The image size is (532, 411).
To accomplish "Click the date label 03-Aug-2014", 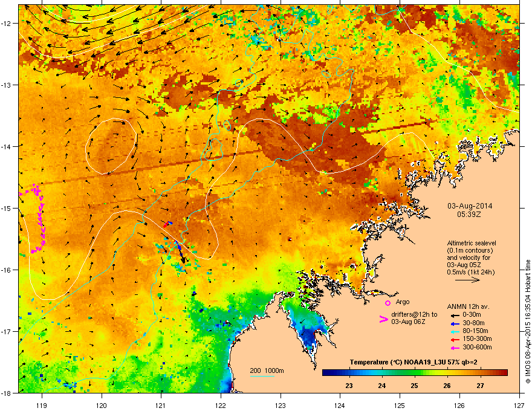I will [x=470, y=206].
